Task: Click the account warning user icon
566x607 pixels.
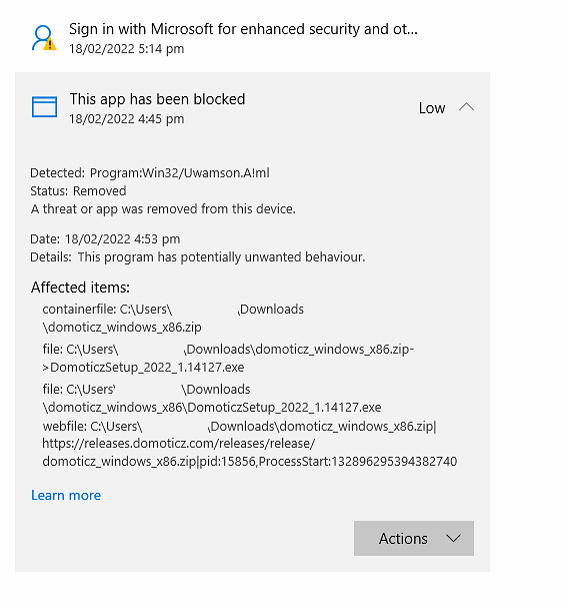Action: (44, 38)
